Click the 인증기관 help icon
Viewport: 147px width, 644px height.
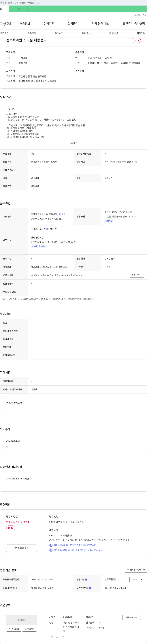pyautogui.click(x=86, y=580)
